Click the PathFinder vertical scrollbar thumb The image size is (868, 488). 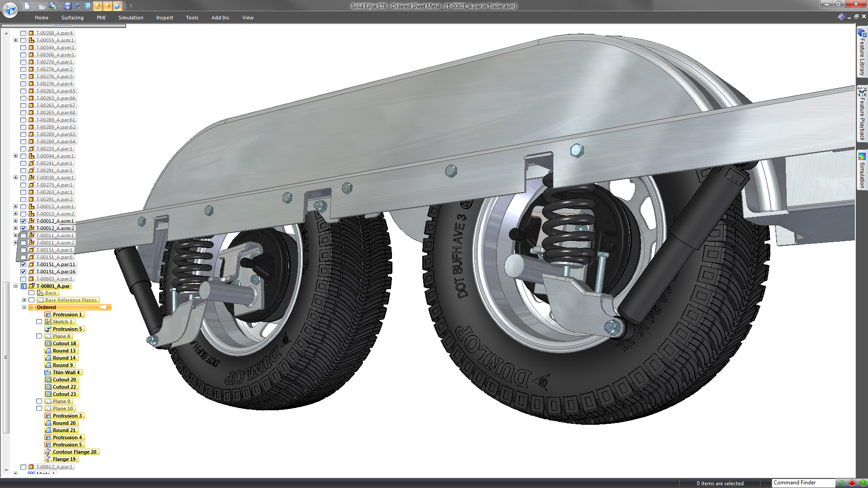click(x=6, y=357)
